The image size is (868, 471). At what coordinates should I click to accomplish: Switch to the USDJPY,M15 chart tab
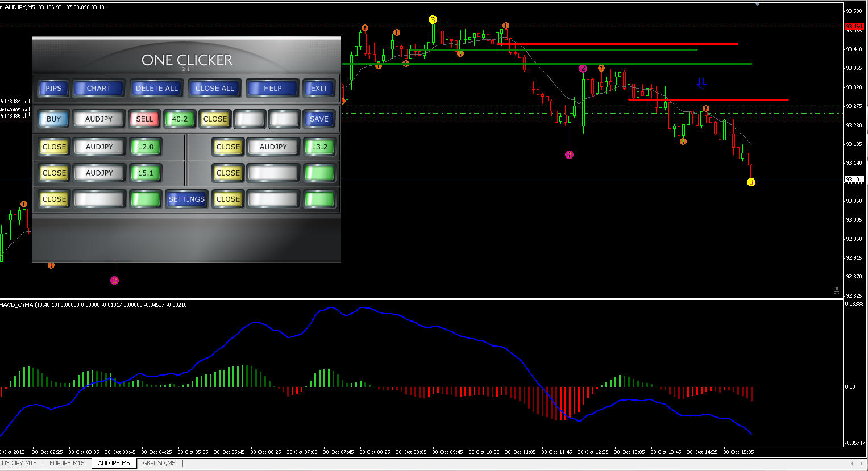tap(19, 463)
